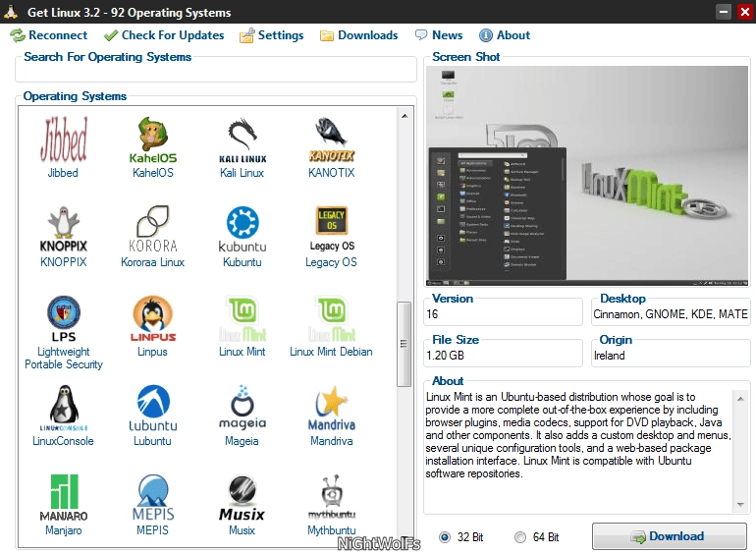
Task: Select the Jibbed operating system icon
Action: [63, 139]
